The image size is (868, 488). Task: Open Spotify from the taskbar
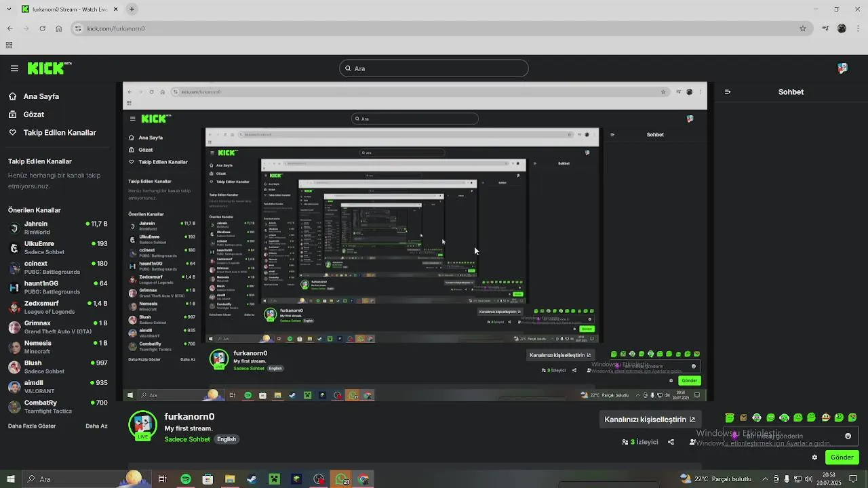coord(186,479)
